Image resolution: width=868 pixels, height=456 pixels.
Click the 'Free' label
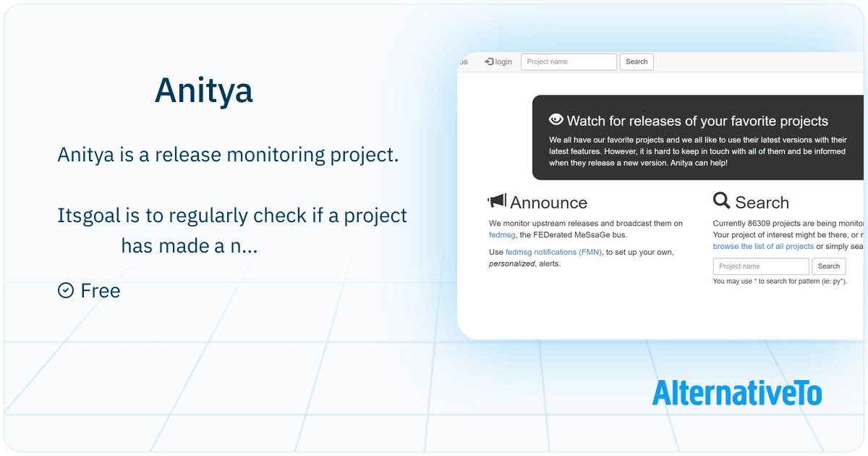(101, 291)
